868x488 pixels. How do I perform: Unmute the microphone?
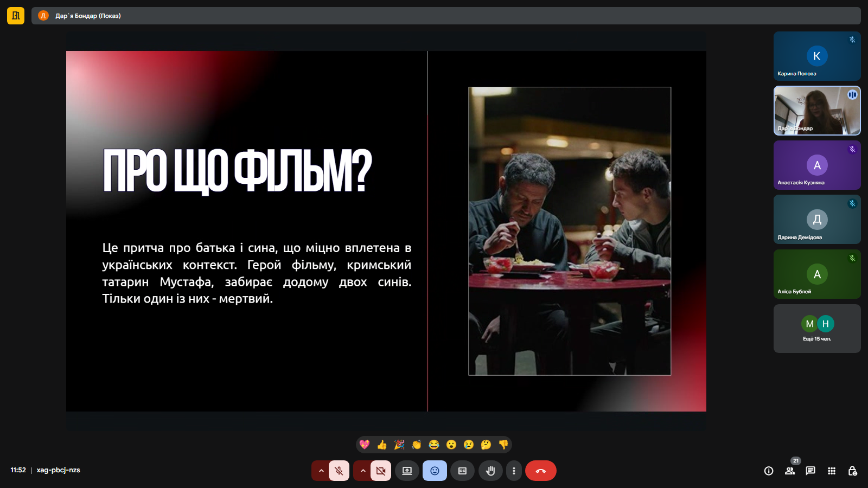click(x=339, y=471)
